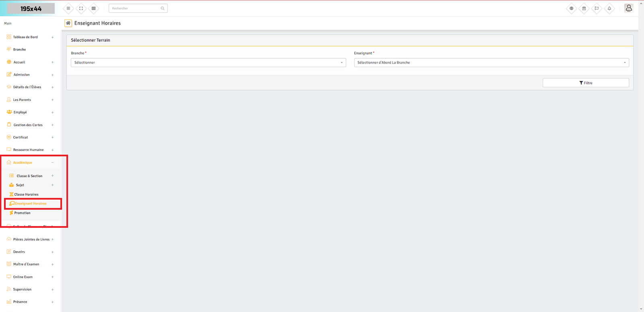Open the calendar icon in header
The image size is (644, 312).
click(x=584, y=8)
